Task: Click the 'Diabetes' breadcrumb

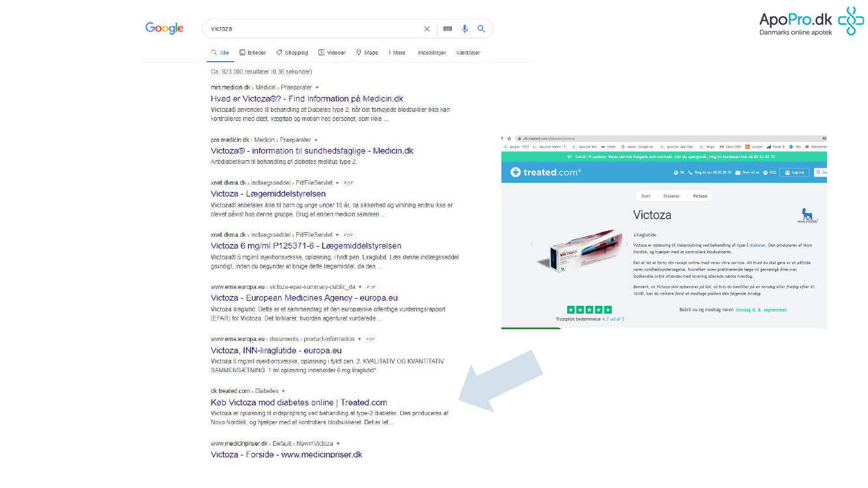Action: point(671,196)
